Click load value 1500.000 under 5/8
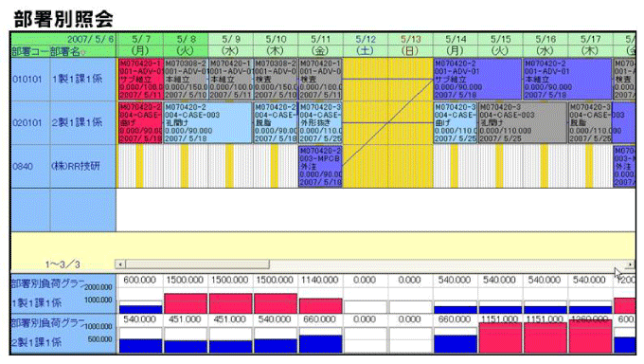644x364 pixels. (185, 280)
